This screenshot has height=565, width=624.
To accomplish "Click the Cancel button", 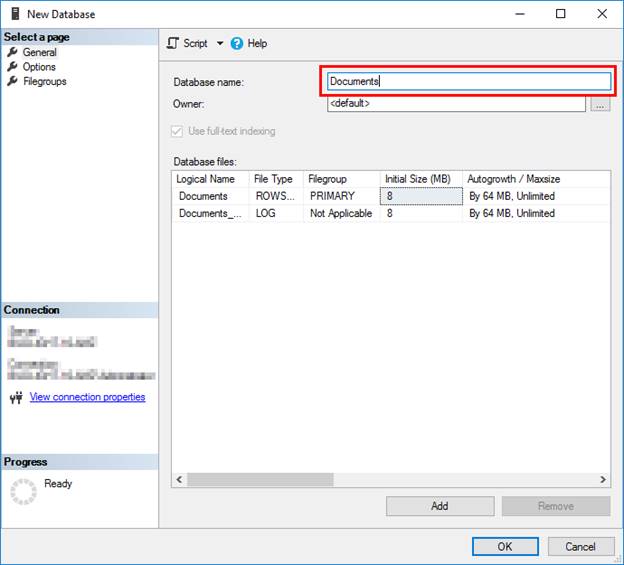I will click(x=581, y=547).
